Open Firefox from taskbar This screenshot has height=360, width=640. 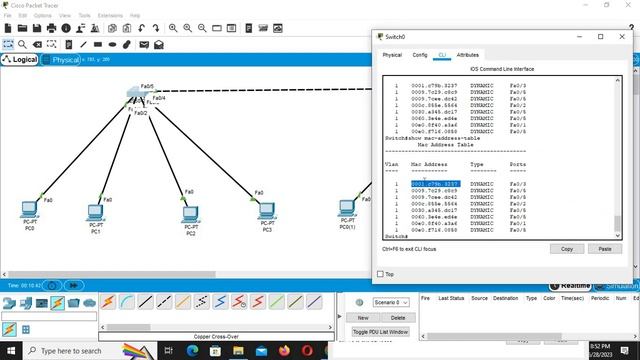pyautogui.click(x=284, y=351)
